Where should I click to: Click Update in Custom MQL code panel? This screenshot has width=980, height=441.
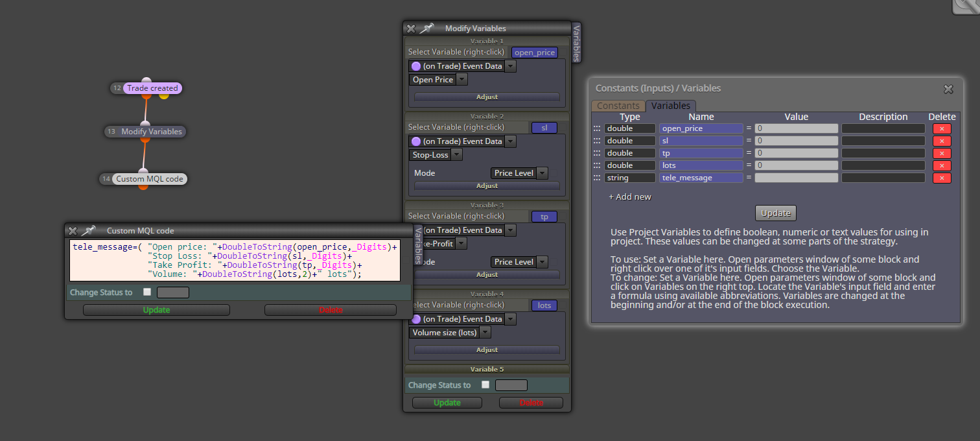(x=156, y=310)
